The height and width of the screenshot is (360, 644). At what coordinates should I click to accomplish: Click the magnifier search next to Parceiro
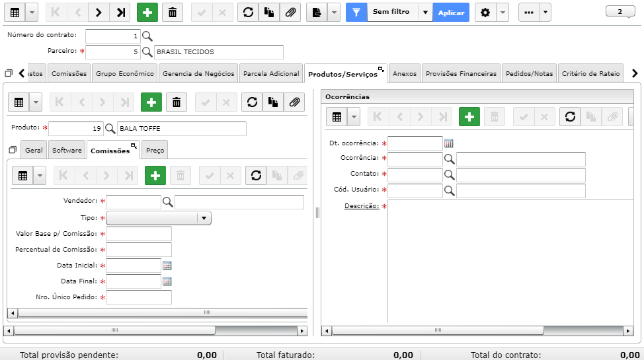(x=147, y=52)
